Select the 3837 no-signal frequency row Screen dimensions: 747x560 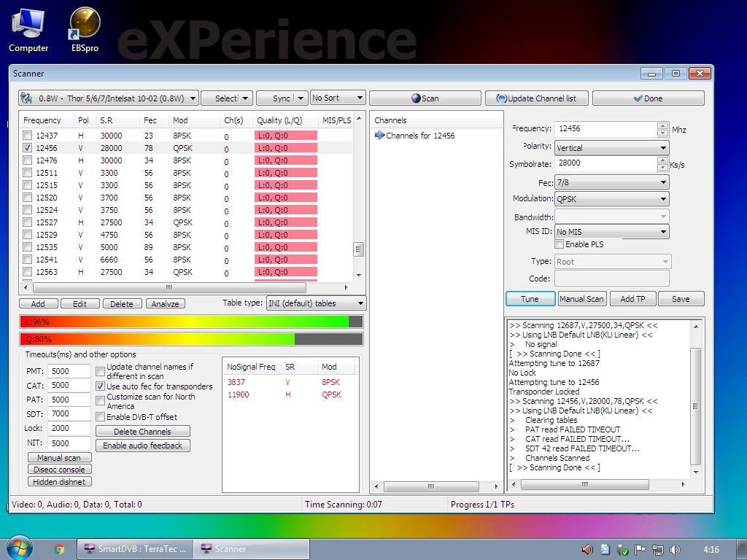click(290, 382)
